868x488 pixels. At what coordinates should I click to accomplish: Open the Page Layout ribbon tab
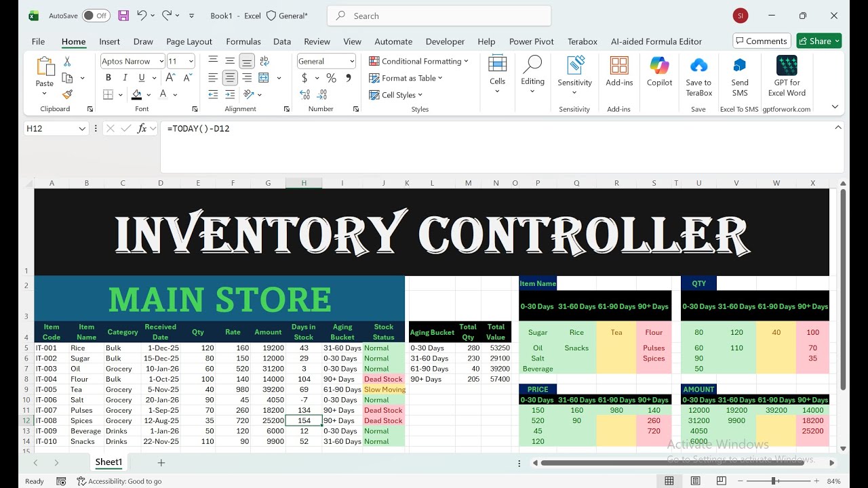point(189,41)
